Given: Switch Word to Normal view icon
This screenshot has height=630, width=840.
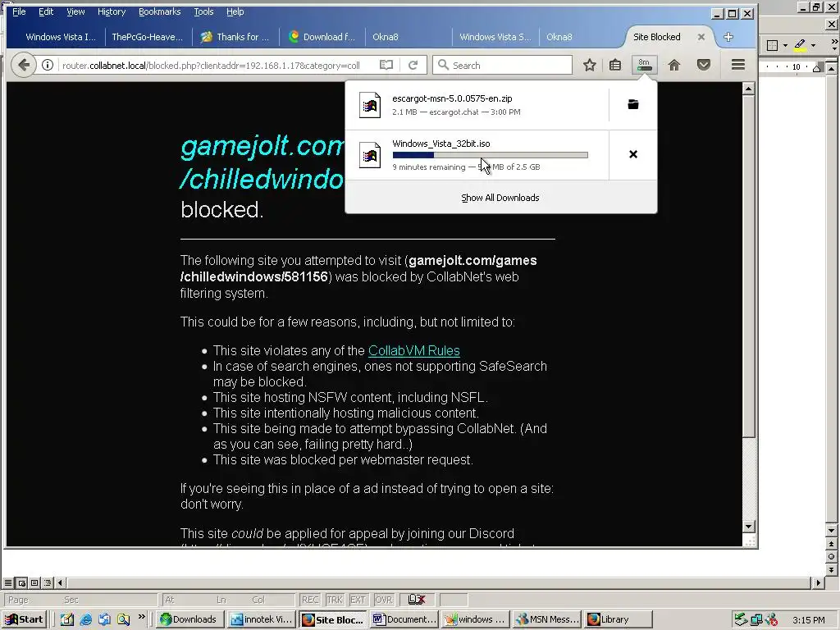Looking at the screenshot, I should (x=8, y=582).
